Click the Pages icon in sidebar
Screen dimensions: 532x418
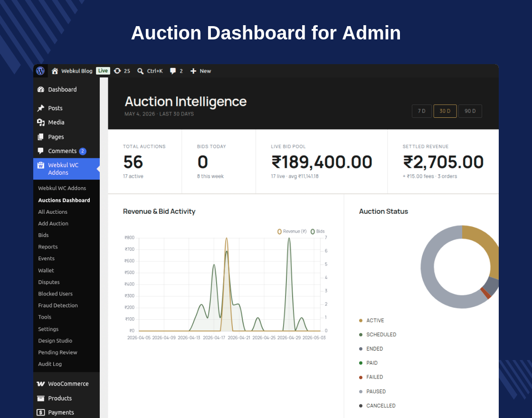point(41,137)
